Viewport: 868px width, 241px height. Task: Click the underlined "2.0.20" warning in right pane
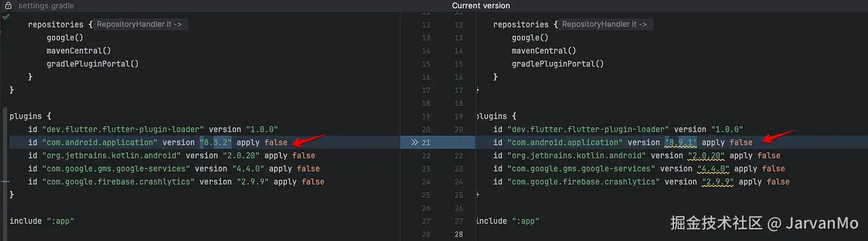706,155
